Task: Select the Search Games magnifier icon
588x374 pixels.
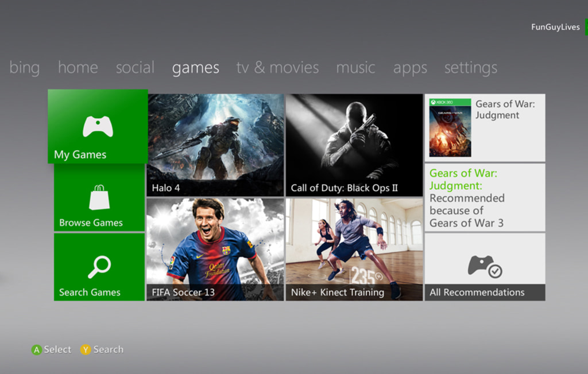Action: pyautogui.click(x=99, y=267)
